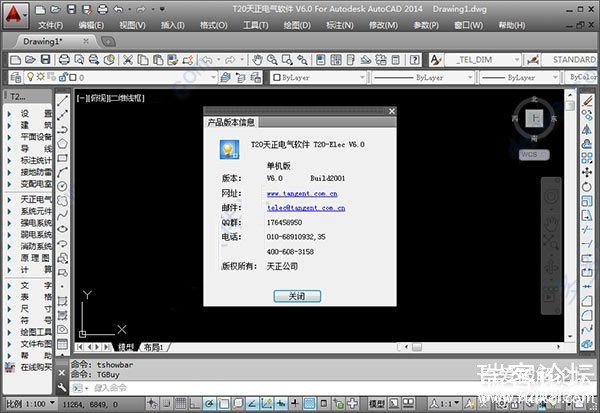Open the 编辑(E) menu
The height and width of the screenshot is (413, 600).
pos(91,26)
